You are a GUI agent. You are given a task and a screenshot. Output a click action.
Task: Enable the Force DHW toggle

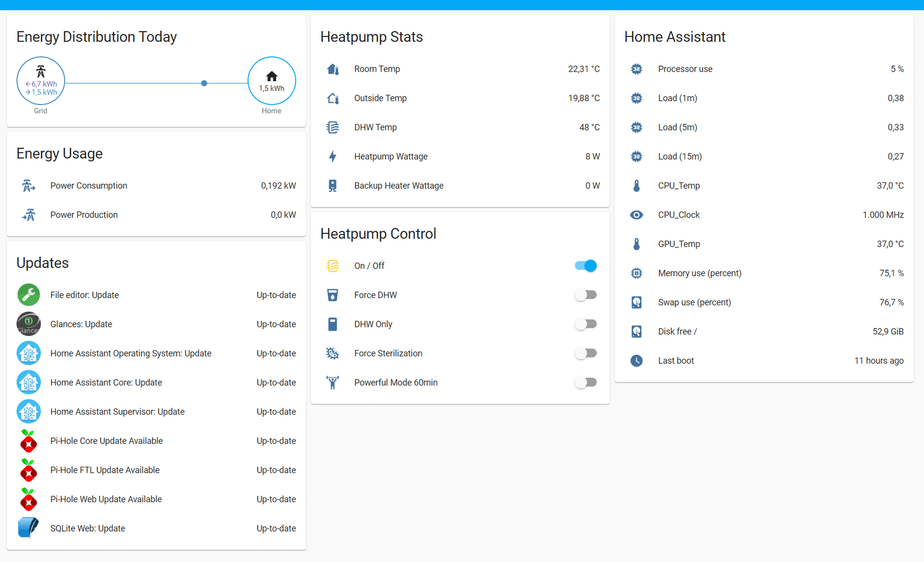point(585,295)
